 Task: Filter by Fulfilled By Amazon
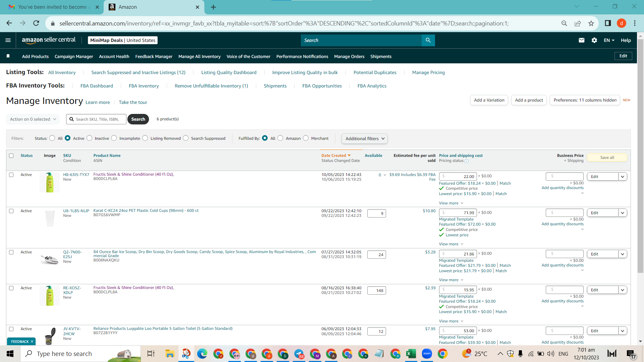[280, 138]
